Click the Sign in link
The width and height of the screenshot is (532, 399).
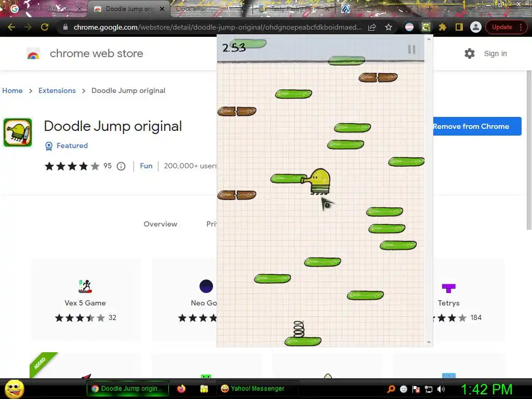495,54
